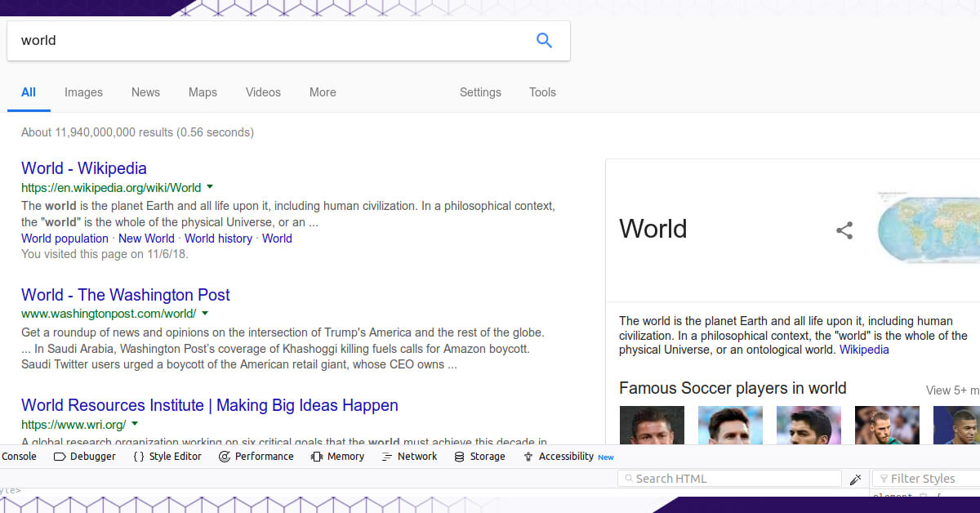The width and height of the screenshot is (980, 513).
Task: Open the Tools search menu
Action: [542, 92]
